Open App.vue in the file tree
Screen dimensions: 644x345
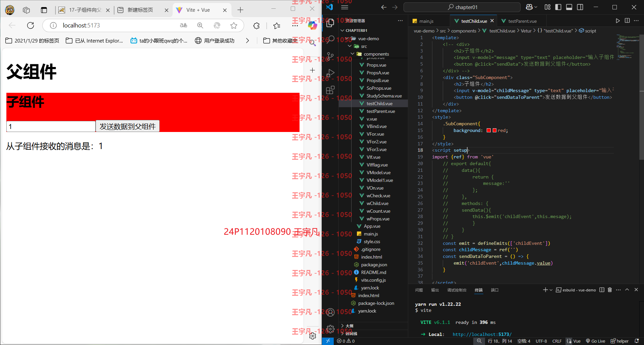pyautogui.click(x=372, y=226)
